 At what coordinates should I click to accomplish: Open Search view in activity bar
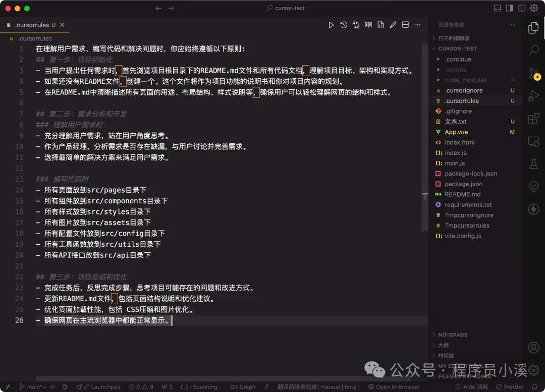pyautogui.click(x=533, y=50)
